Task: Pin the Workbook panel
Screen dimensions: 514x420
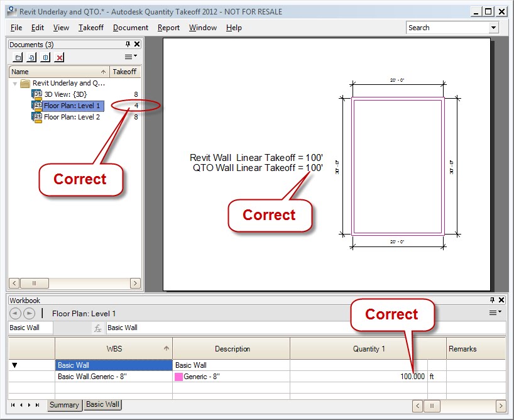Action: [492, 299]
